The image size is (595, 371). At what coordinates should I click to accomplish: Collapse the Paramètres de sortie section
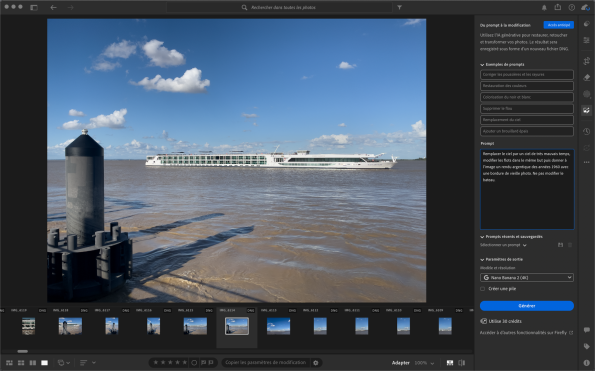[482, 260]
